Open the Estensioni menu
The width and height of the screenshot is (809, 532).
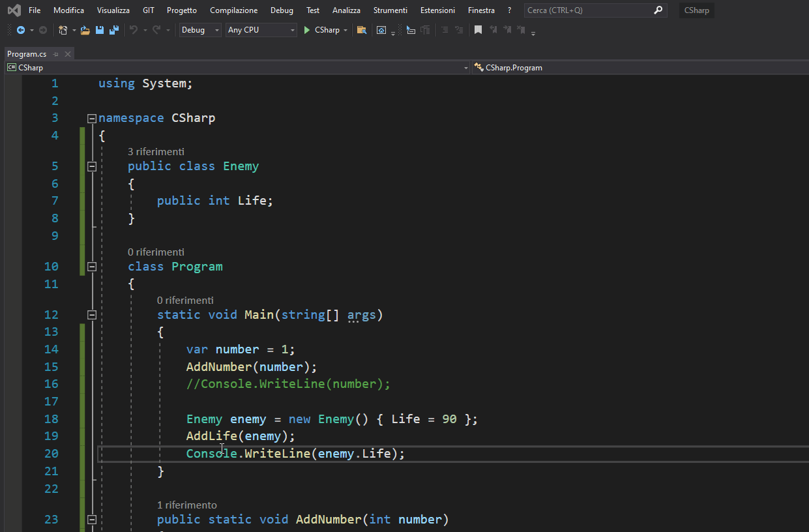[438, 10]
